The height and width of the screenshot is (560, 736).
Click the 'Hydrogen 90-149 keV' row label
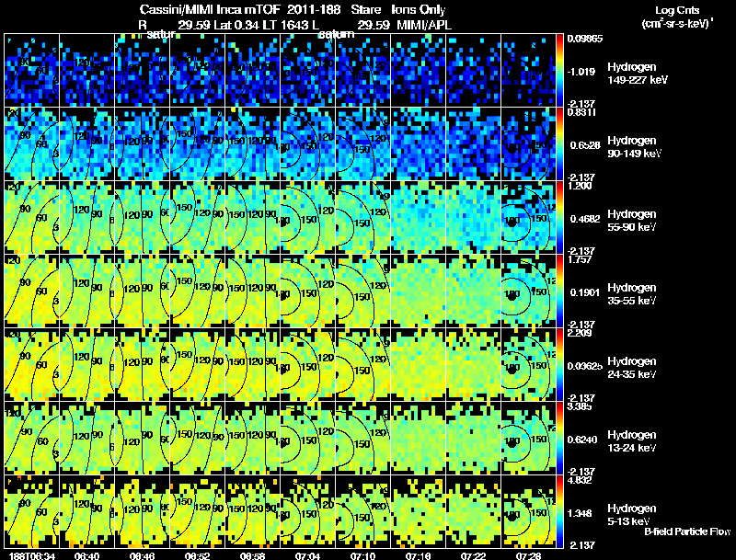point(635,147)
